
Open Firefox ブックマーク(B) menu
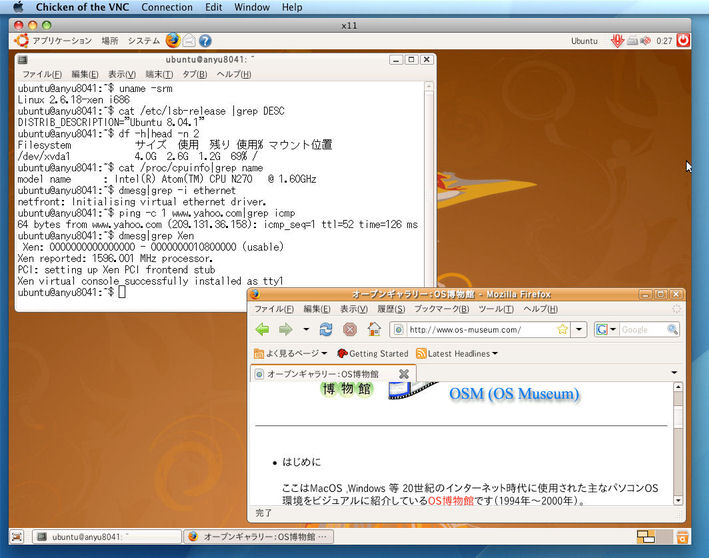tap(442, 309)
